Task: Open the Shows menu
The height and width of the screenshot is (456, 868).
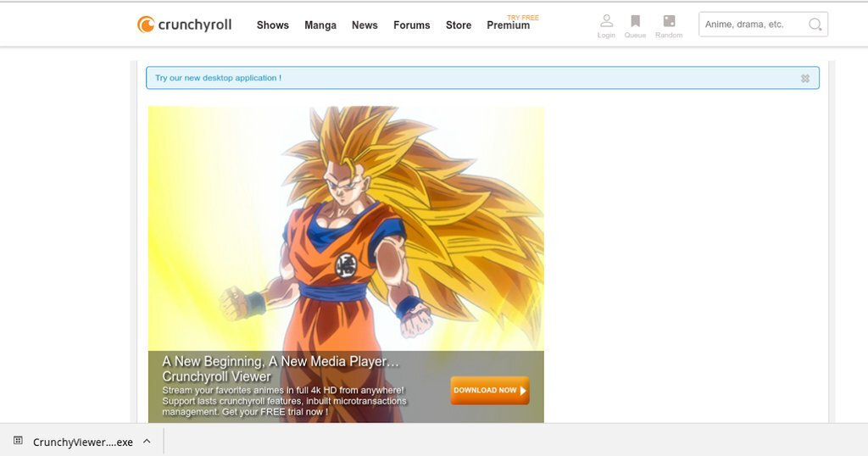Action: pos(273,25)
